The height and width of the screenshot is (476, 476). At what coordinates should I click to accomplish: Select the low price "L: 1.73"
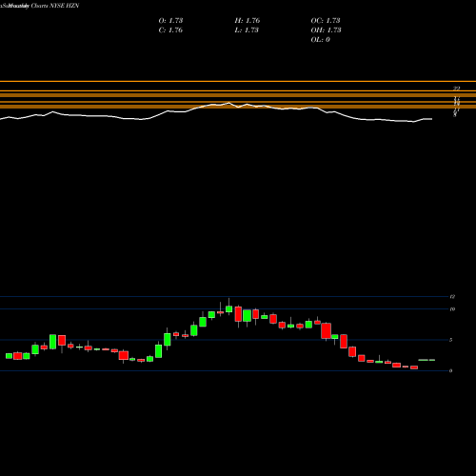click(x=247, y=30)
